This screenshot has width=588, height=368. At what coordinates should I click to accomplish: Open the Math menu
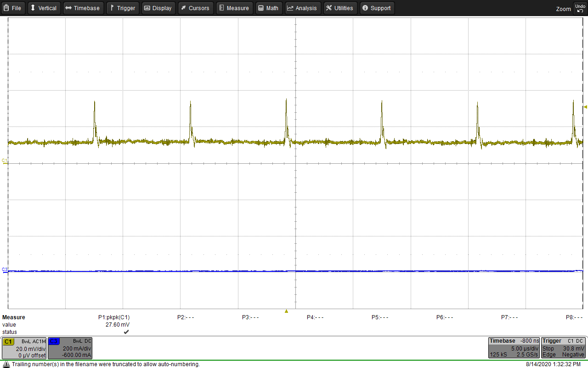[268, 8]
